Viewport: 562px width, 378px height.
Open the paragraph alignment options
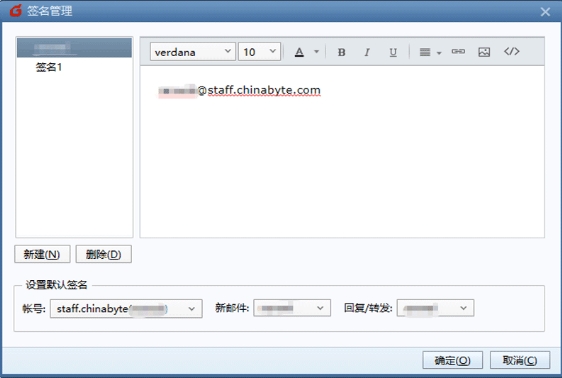[430, 52]
